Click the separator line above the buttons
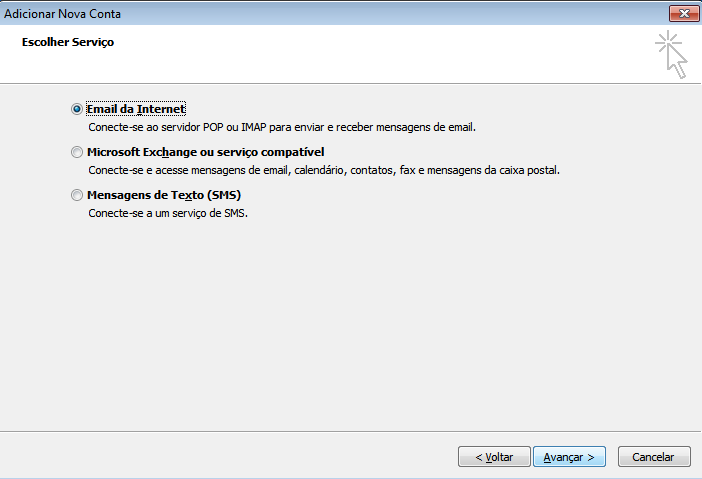The image size is (702, 479). (351, 432)
